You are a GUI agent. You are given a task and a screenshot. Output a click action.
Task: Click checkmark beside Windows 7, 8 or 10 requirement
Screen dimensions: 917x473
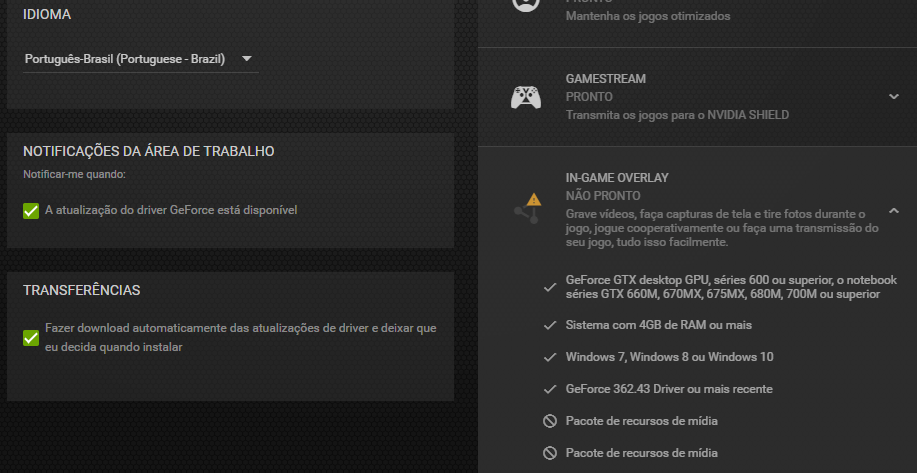coord(550,357)
